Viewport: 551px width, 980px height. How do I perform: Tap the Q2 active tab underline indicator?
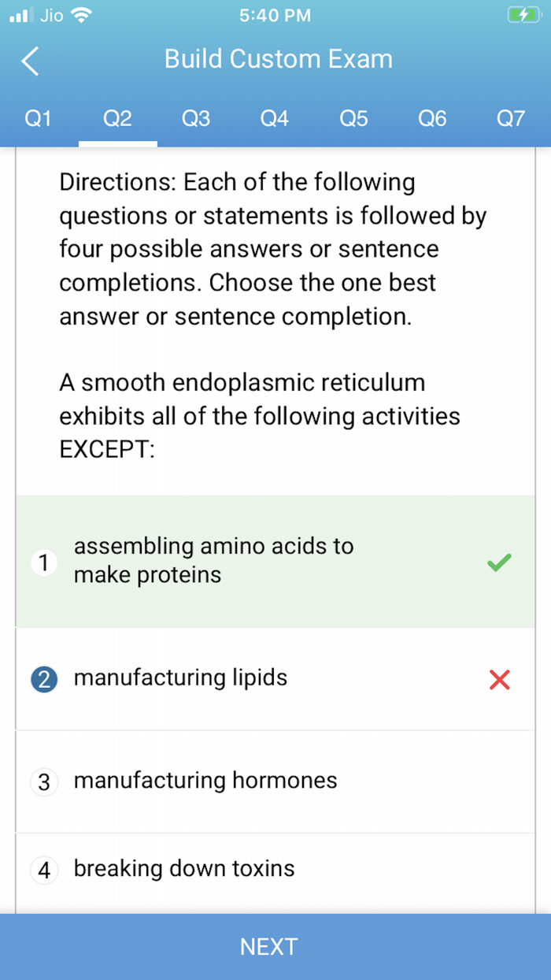[x=117, y=141]
